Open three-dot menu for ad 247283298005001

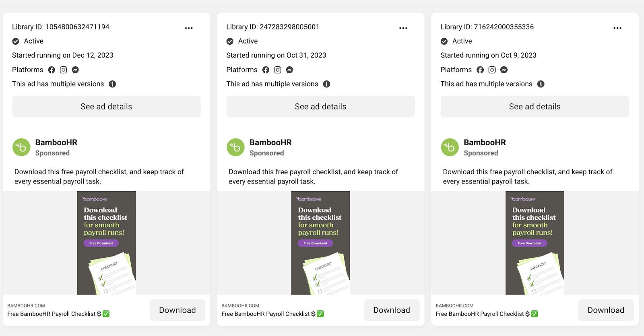(x=403, y=28)
